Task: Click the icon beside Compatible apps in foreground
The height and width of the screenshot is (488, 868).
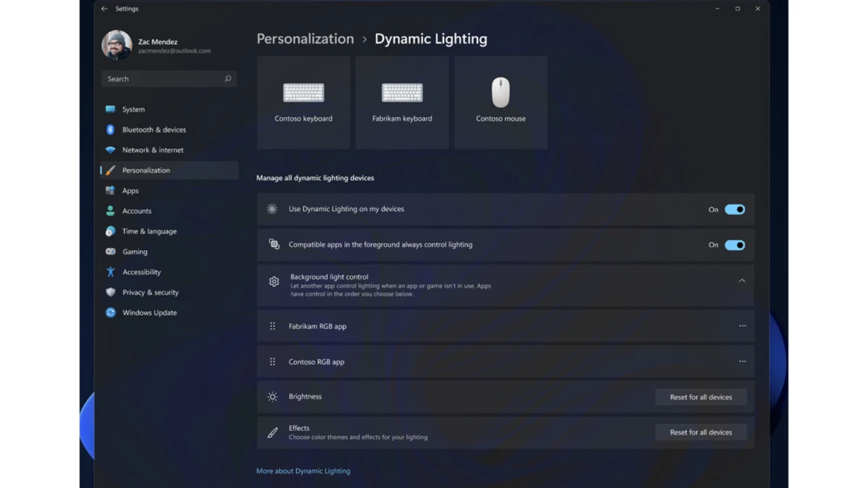Action: click(x=274, y=244)
